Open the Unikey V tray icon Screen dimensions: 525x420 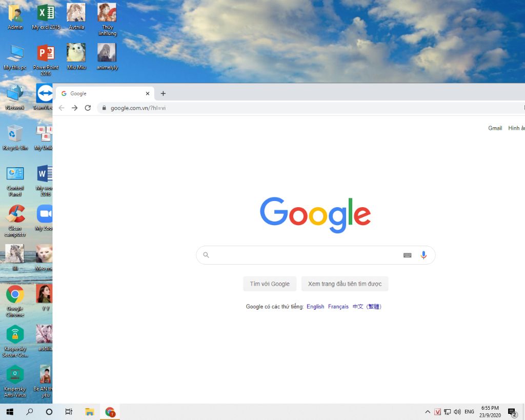[x=438, y=412]
